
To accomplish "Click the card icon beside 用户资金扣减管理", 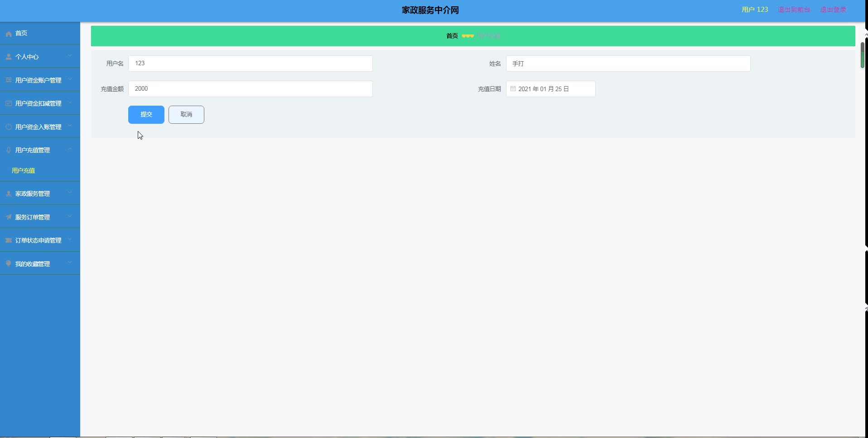I will [9, 104].
